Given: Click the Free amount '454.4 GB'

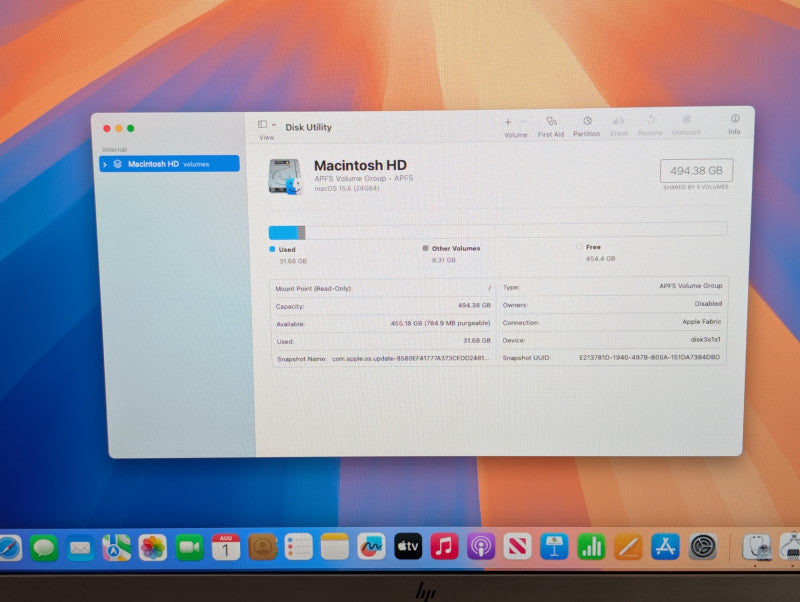Looking at the screenshot, I should (601, 259).
